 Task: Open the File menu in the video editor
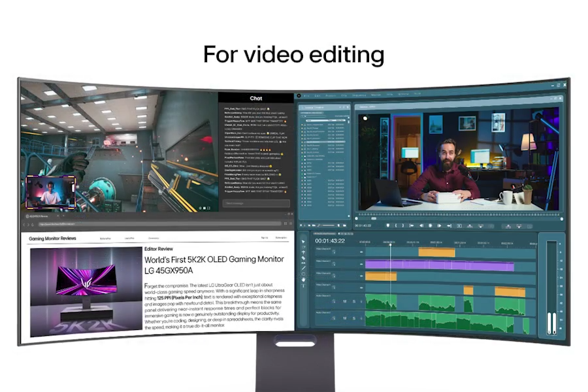(307, 95)
